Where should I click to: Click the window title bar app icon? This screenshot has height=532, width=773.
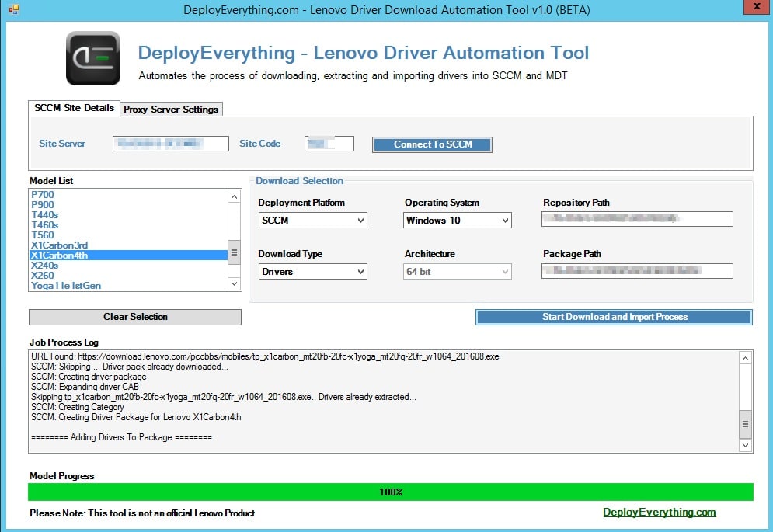(13, 9)
